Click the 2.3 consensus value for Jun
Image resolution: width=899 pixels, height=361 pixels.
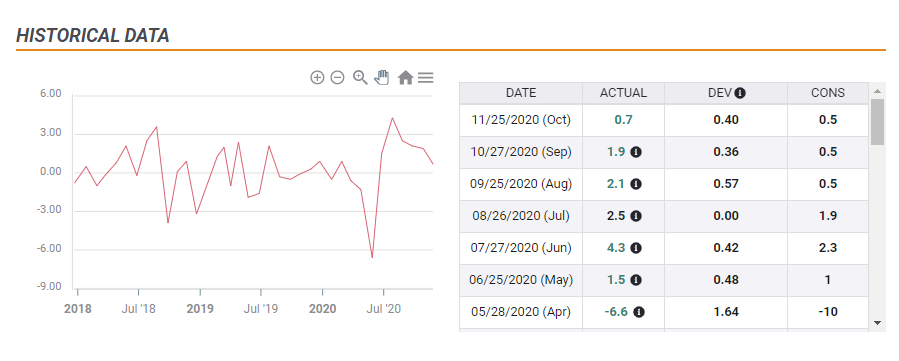click(828, 248)
